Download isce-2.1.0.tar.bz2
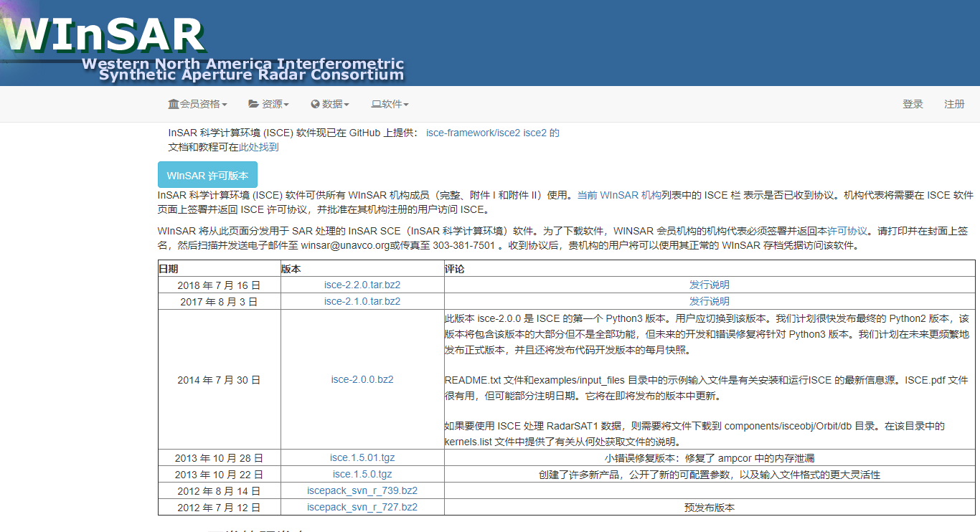Image resolution: width=980 pixels, height=532 pixels. pos(362,301)
